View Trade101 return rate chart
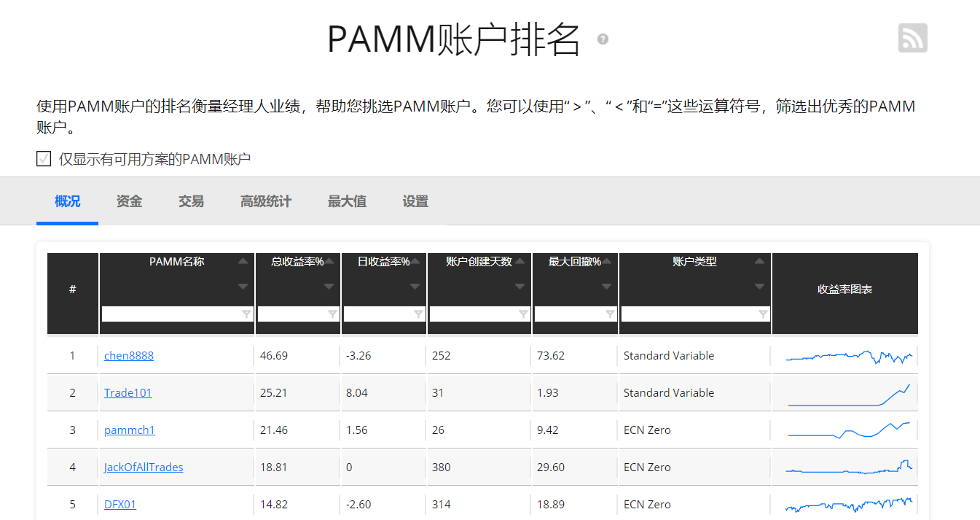 [849, 395]
